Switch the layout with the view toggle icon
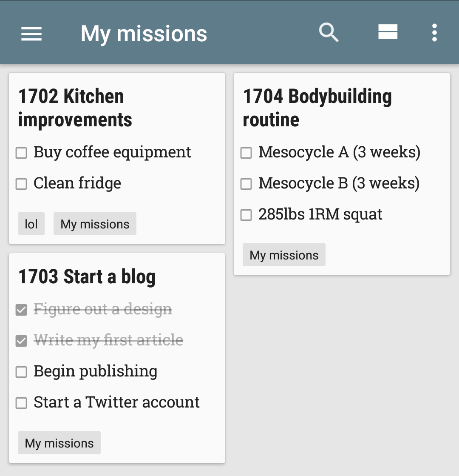459x476 pixels. pyautogui.click(x=388, y=31)
